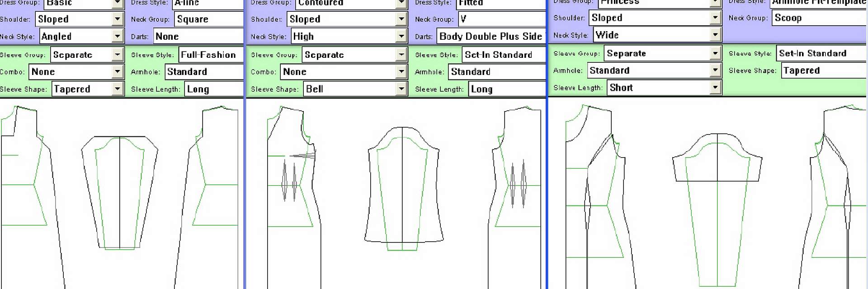Click the Neck Group field showing Square
This screenshot has height=289, width=868.
[209, 19]
